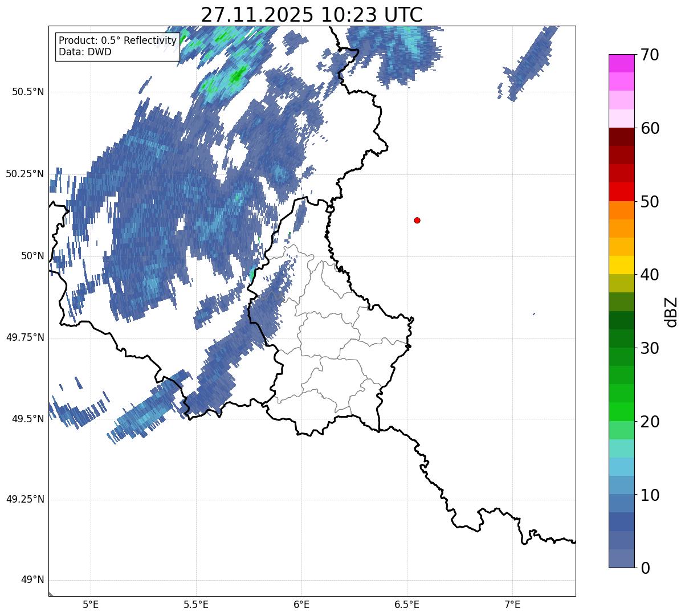Click the 49.25°N latitude label
This screenshot has width=685, height=616.
(x=25, y=499)
